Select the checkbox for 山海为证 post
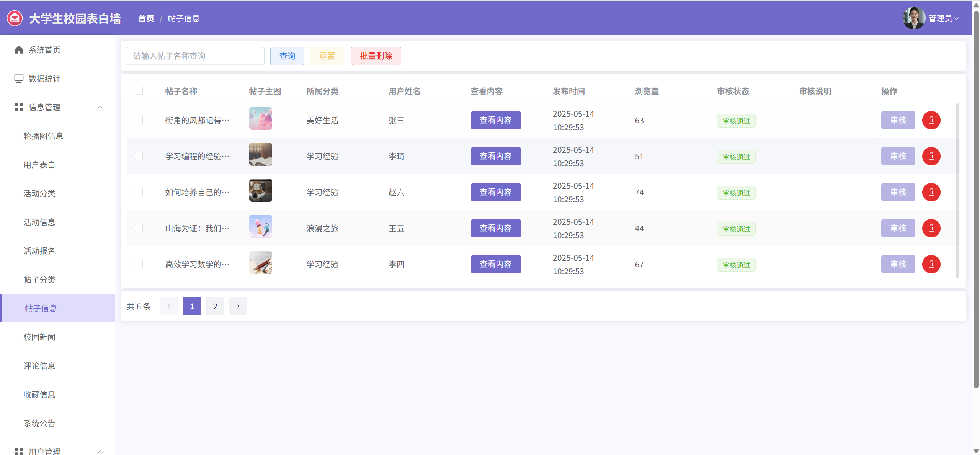 pos(139,228)
